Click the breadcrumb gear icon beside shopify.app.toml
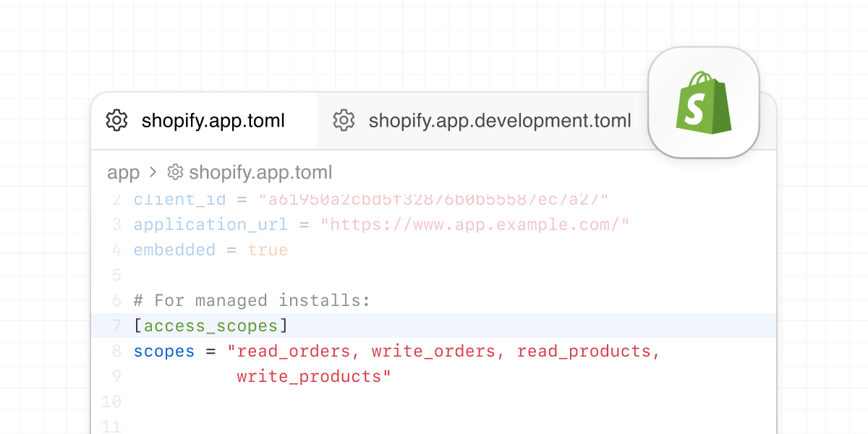The height and width of the screenshot is (434, 868). pos(175,172)
